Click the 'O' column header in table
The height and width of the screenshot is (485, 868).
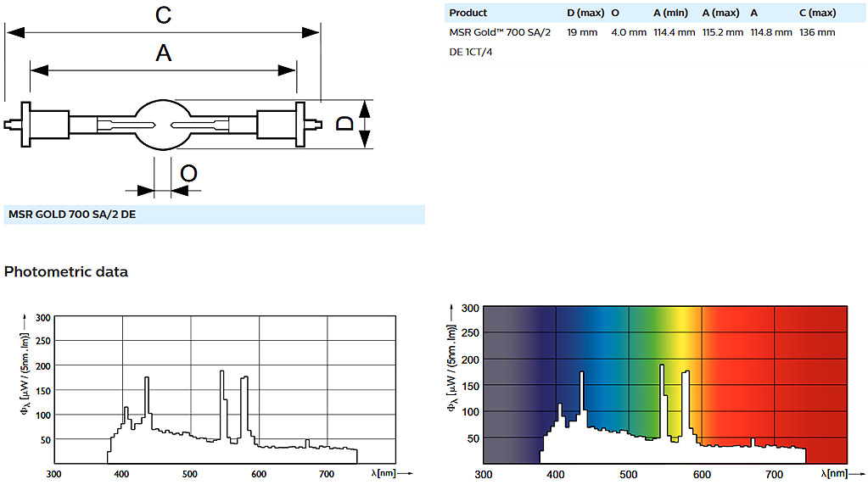[615, 13]
